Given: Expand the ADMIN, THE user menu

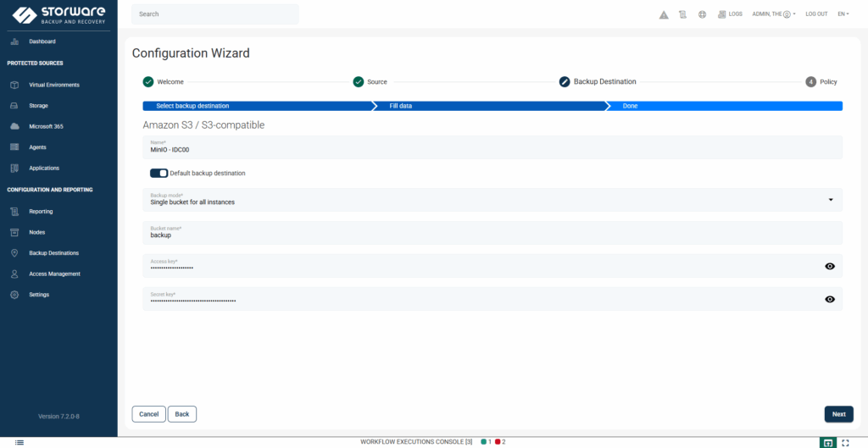Looking at the screenshot, I should coord(773,14).
